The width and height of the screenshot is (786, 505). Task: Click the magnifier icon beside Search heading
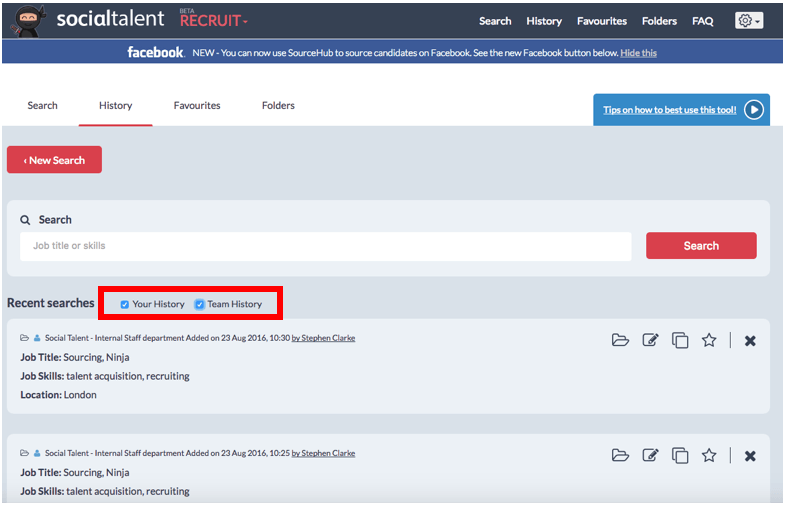(25, 220)
